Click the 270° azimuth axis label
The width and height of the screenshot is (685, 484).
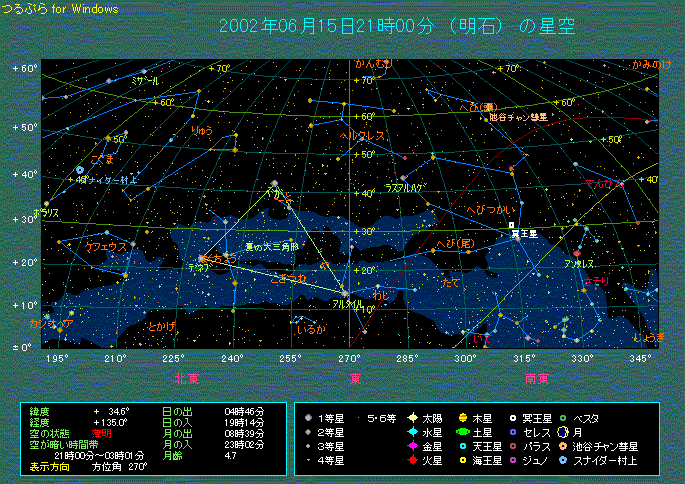pos(349,359)
